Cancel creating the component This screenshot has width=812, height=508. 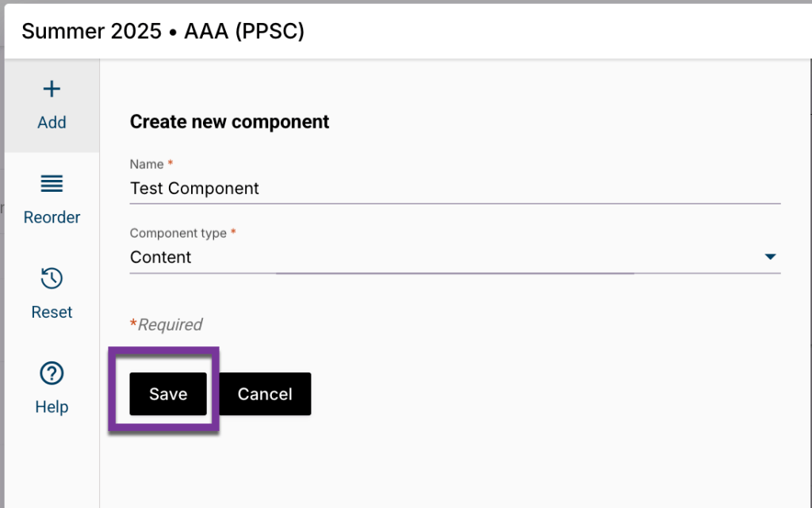[265, 394]
